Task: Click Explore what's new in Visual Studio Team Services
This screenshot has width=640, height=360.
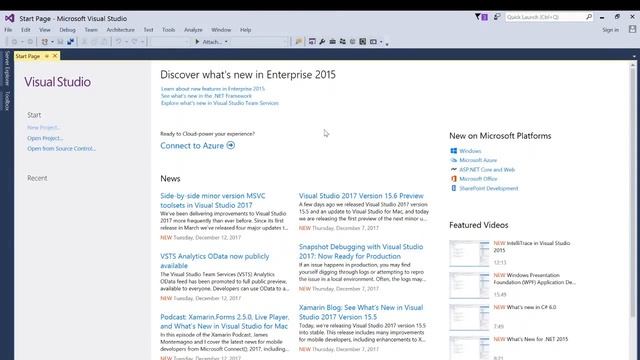Action: tap(220, 103)
